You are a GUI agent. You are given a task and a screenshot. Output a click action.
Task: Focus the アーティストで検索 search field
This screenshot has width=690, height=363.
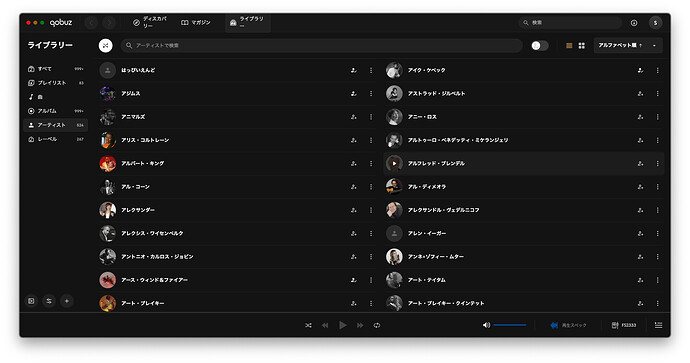coord(322,45)
